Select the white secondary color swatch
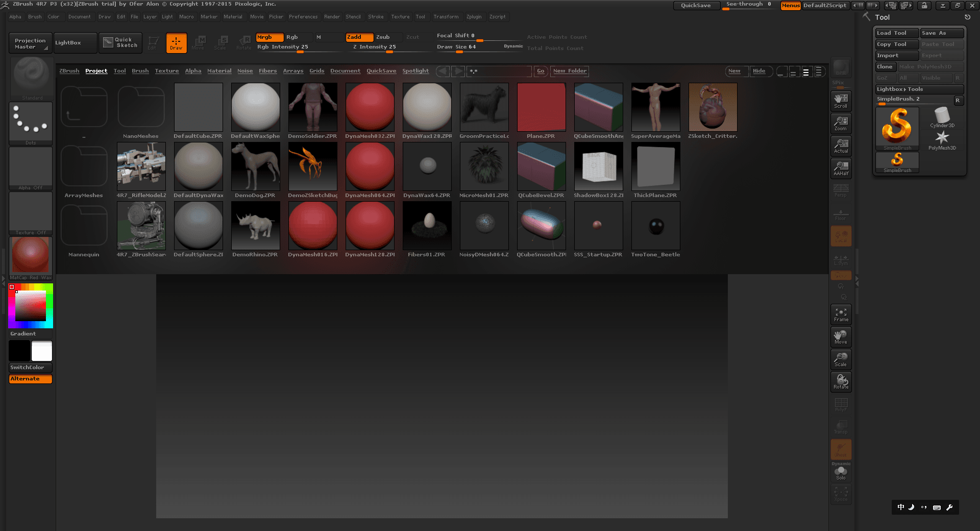Viewport: 980px width, 531px height. [42, 351]
